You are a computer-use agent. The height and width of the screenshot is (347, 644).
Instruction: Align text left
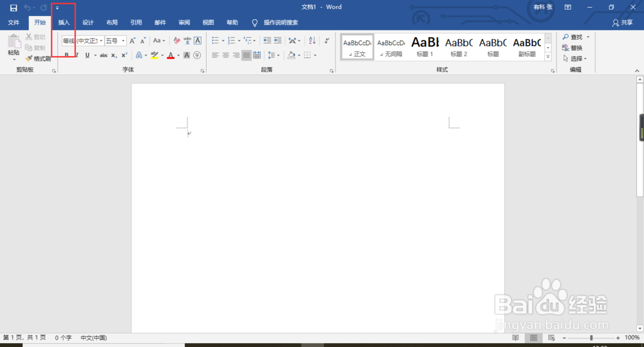pos(215,55)
